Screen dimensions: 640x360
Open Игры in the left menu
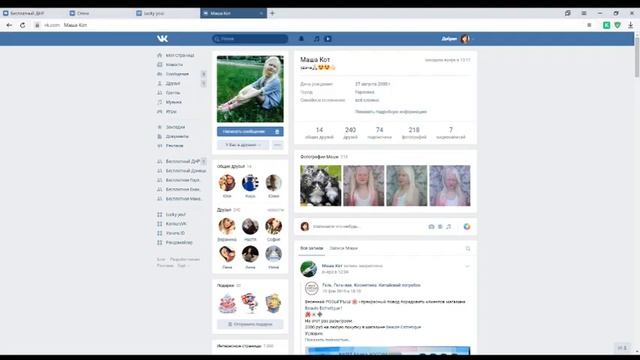[171, 112]
